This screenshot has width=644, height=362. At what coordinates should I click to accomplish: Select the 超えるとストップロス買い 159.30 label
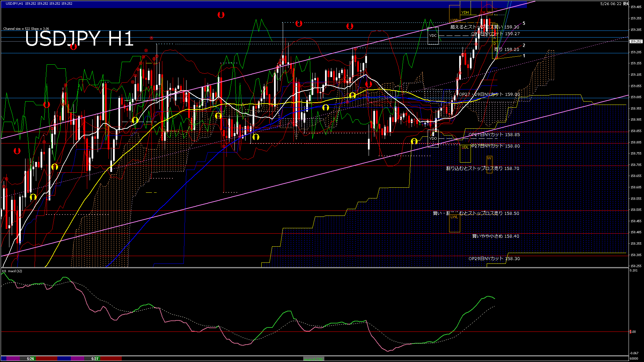point(485,27)
